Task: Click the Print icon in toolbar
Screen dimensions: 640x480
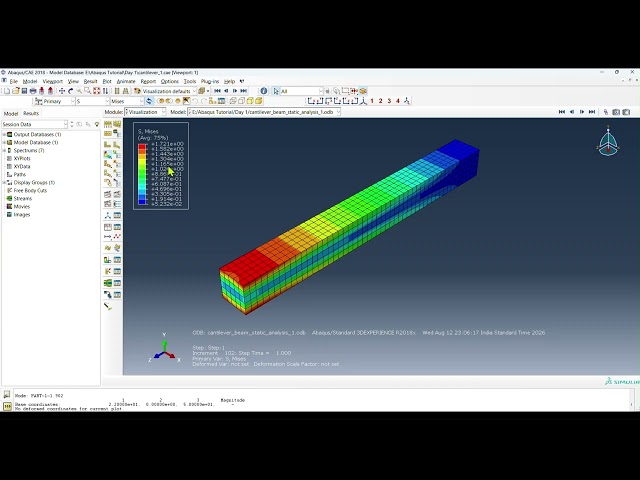Action: coord(33,91)
